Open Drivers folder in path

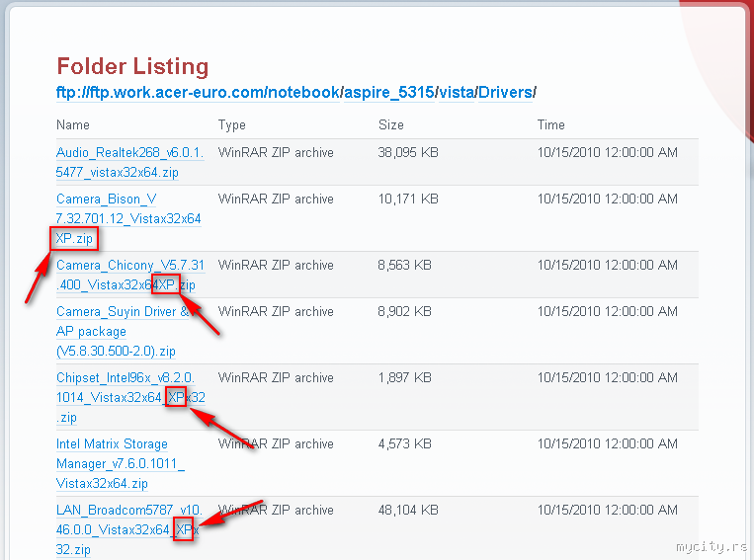coord(505,92)
